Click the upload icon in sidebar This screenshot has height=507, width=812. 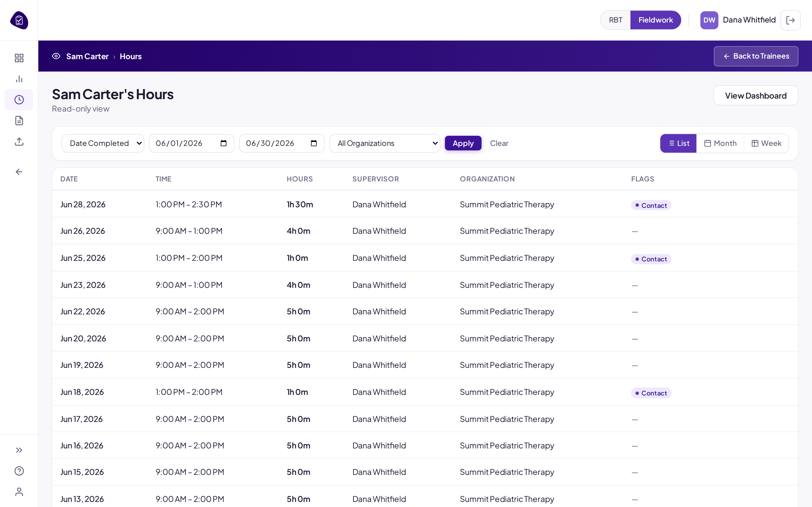pos(19,141)
